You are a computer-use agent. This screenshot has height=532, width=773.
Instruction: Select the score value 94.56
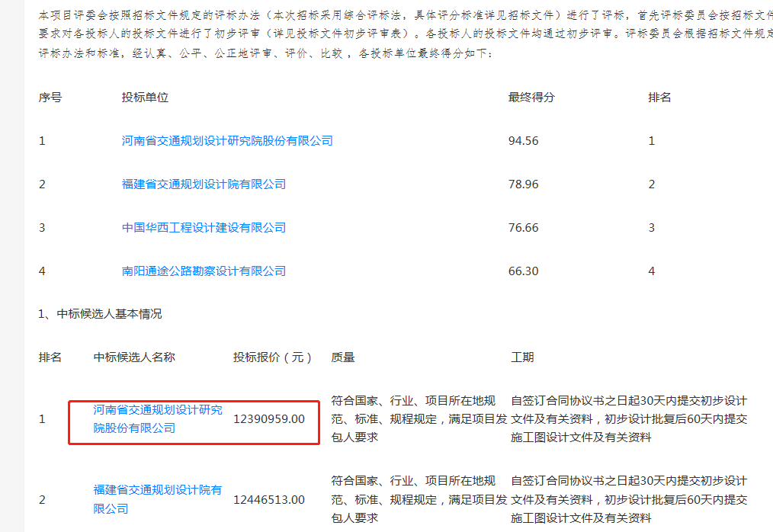(x=523, y=141)
